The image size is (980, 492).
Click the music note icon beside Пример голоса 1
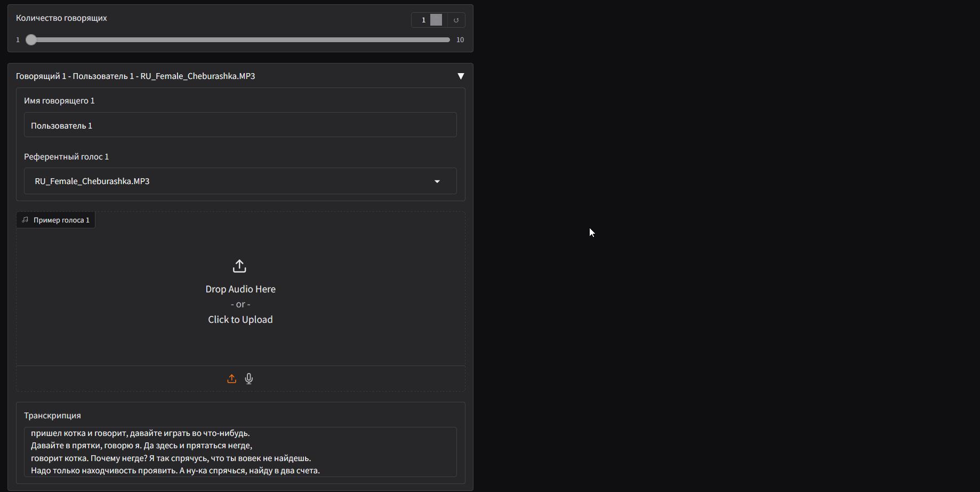(x=25, y=220)
